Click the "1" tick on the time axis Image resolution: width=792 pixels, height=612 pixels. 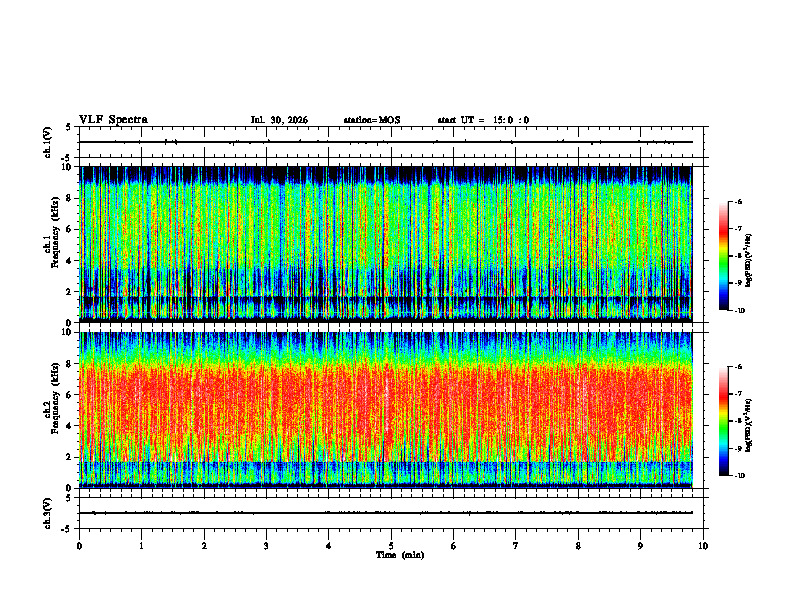coord(141,546)
